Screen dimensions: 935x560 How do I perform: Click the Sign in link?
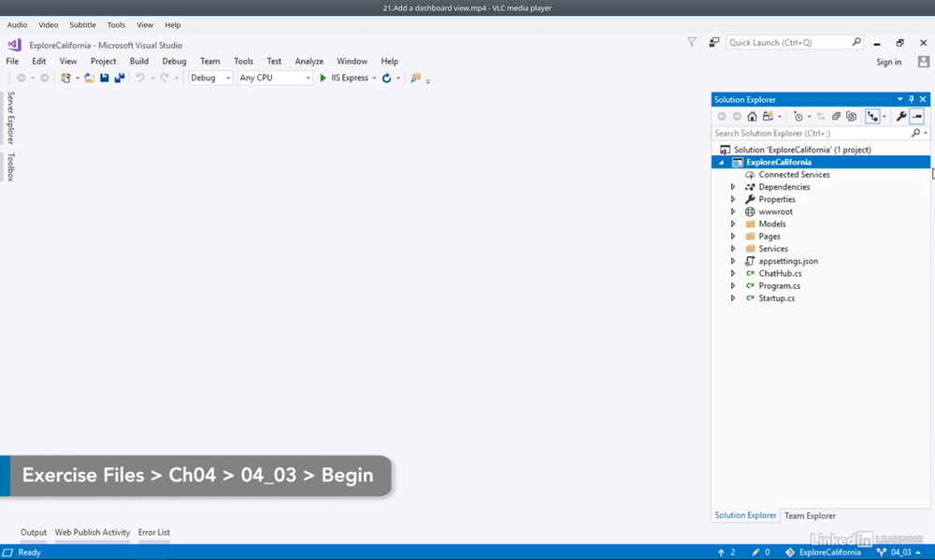[888, 62]
